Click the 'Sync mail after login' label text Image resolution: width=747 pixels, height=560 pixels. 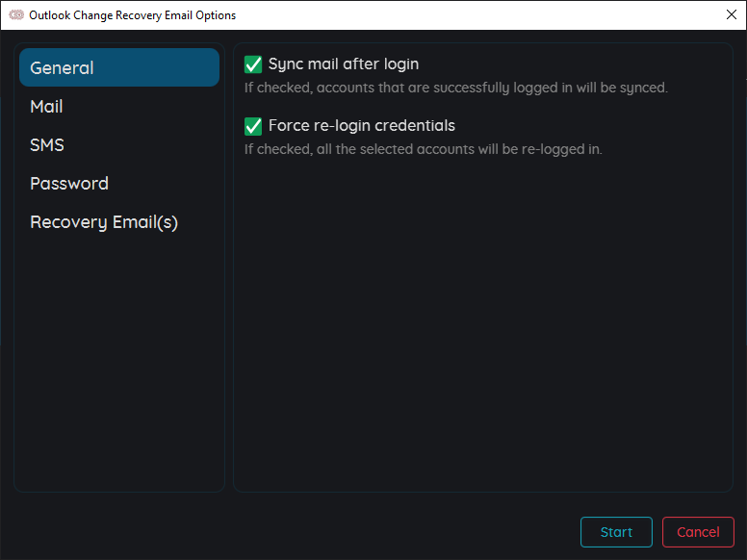[x=344, y=64]
